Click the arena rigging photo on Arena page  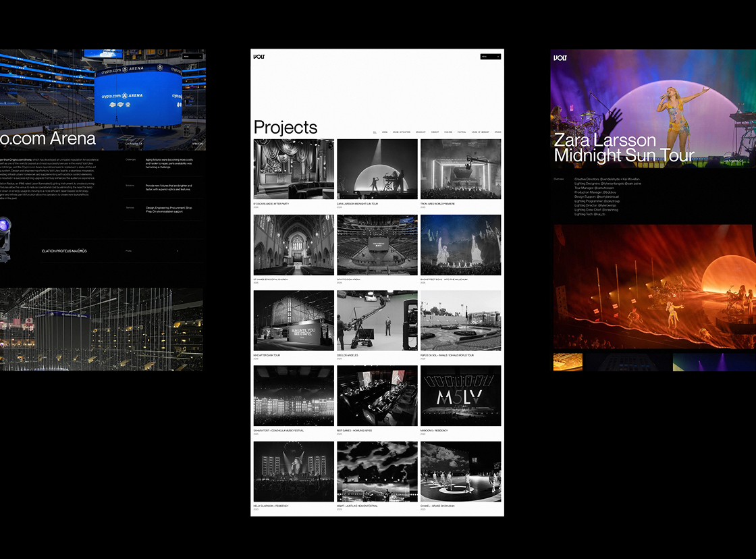101,329
